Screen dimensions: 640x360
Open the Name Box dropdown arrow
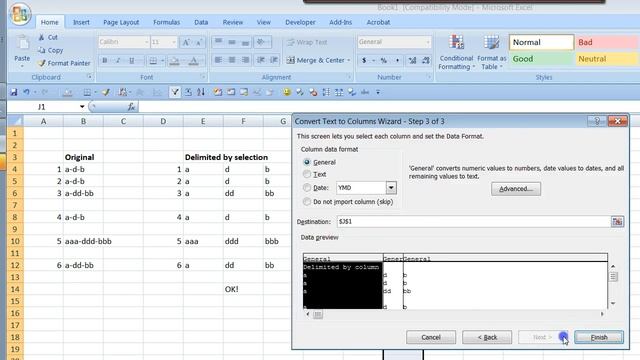(82, 107)
